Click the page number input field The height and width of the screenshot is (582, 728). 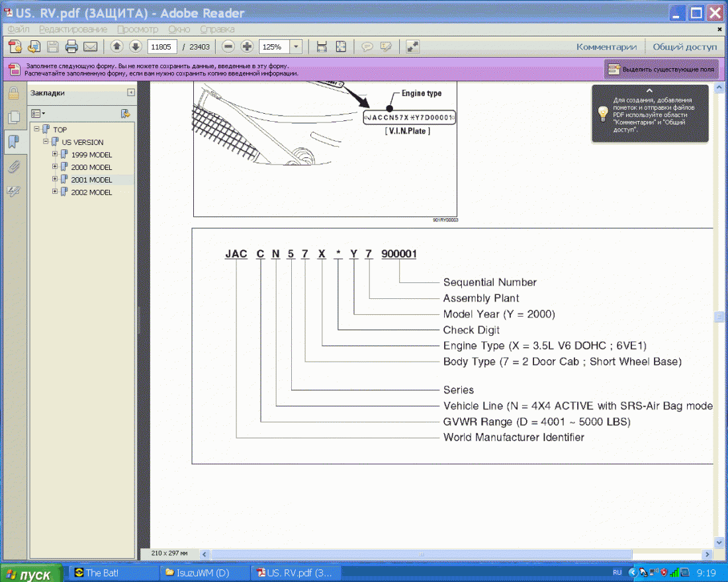[x=161, y=46]
